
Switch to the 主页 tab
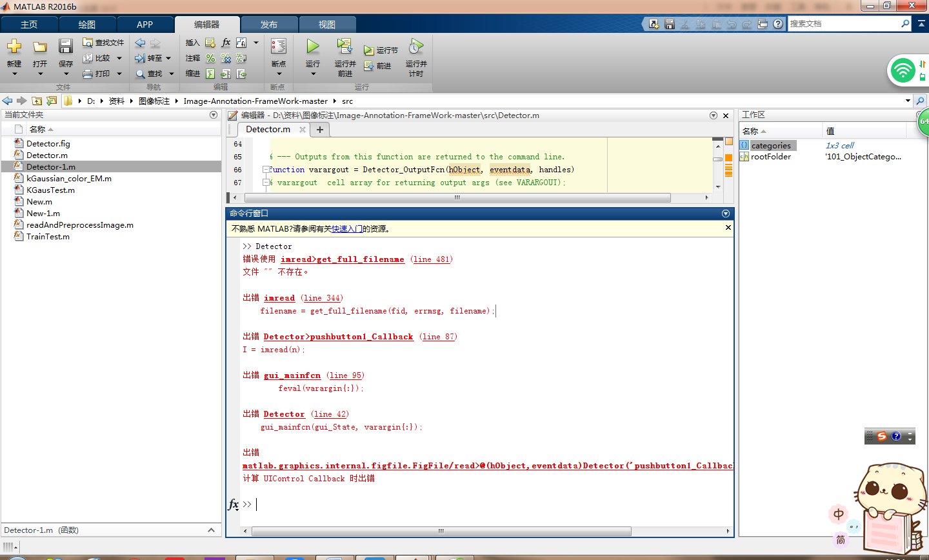(x=29, y=25)
